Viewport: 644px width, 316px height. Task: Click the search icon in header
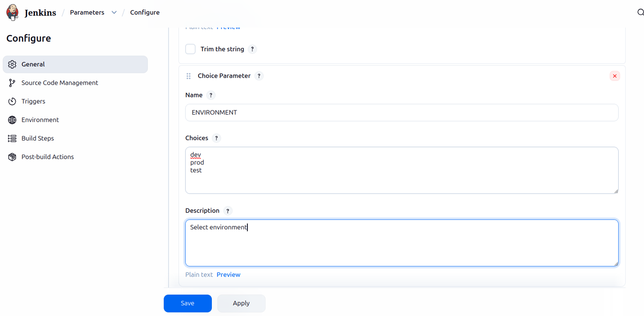pos(640,12)
